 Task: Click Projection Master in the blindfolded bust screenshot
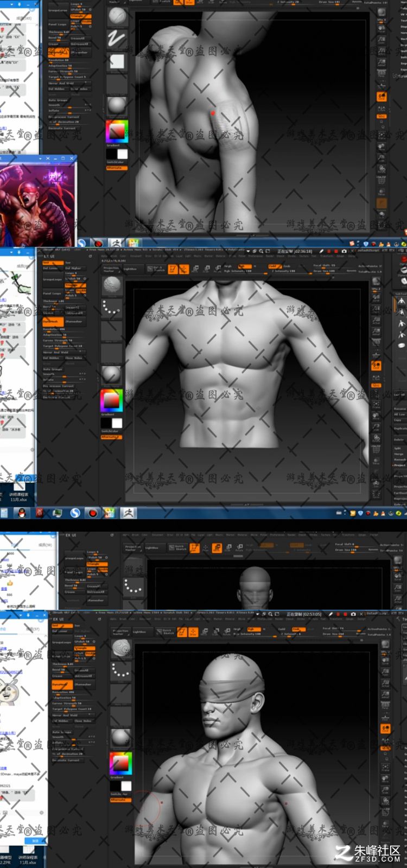[x=119, y=631]
